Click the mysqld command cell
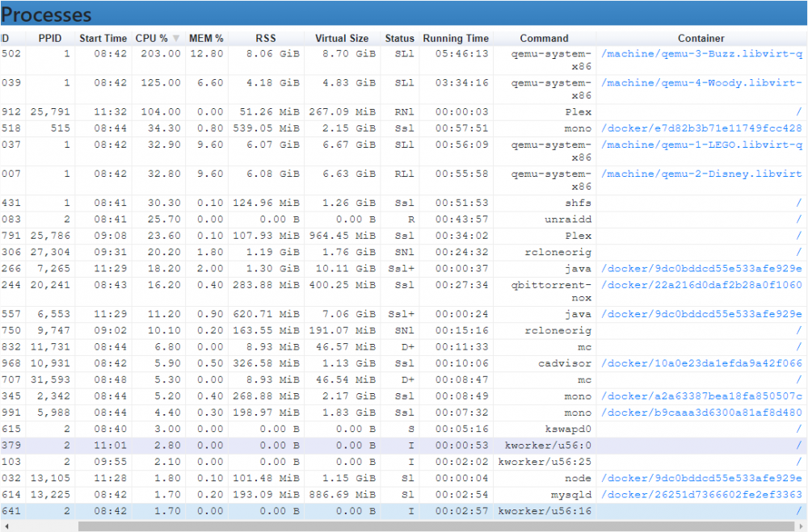 [x=545, y=494]
